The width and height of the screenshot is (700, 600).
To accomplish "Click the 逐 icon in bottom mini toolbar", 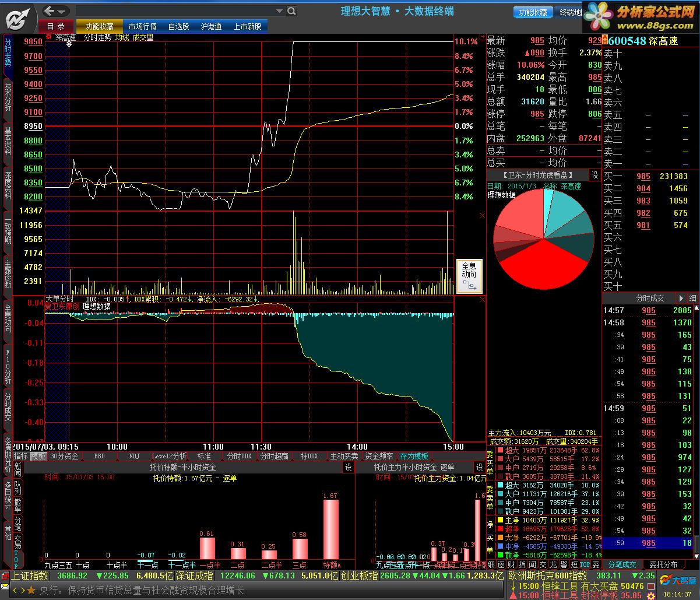I will 501,564.
